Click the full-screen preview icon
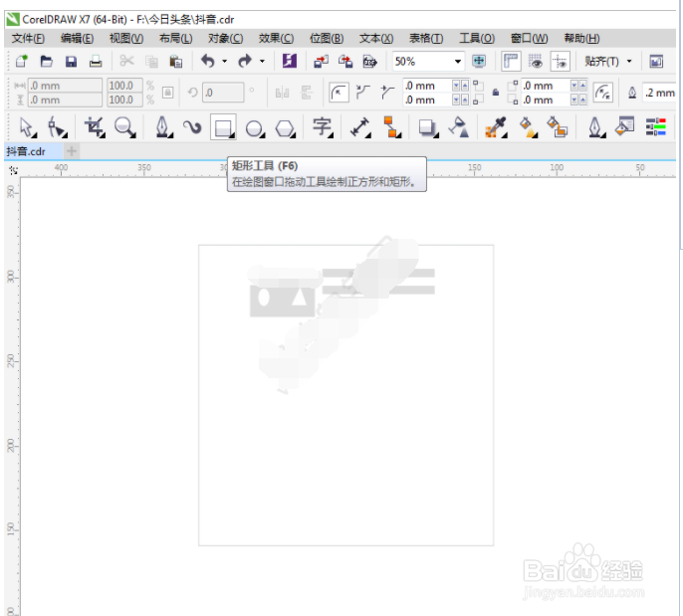This screenshot has width=683, height=616. 479,61
